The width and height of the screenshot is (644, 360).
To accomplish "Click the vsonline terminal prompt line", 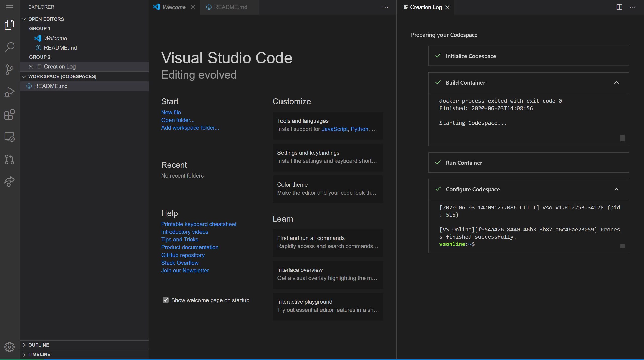I will (x=457, y=244).
